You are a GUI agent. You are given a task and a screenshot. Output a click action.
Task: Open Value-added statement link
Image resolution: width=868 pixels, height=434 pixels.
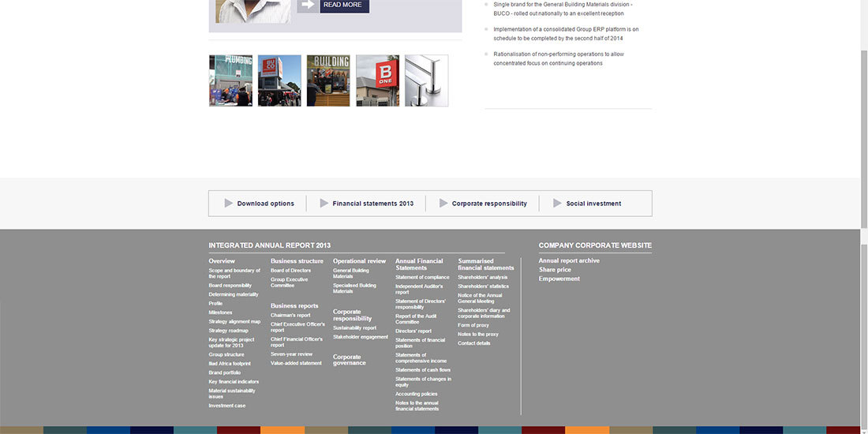click(296, 363)
